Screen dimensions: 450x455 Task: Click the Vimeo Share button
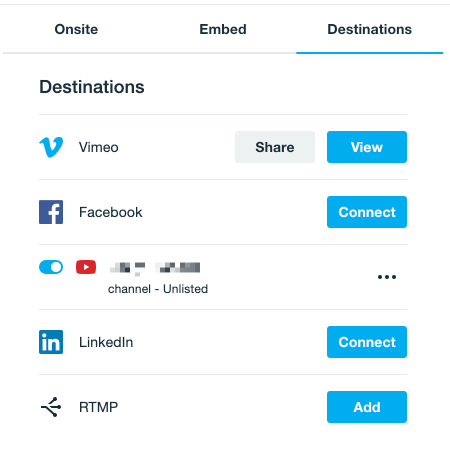tap(275, 147)
